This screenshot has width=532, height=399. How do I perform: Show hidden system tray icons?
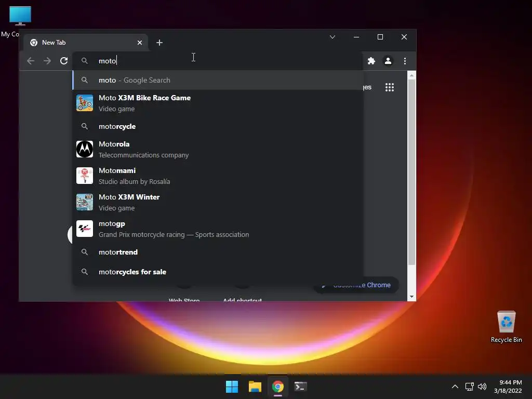coord(455,387)
